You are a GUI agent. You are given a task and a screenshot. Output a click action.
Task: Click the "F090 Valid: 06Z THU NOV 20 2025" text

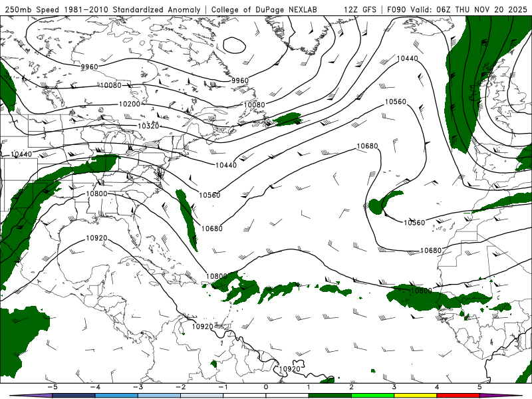pos(457,9)
